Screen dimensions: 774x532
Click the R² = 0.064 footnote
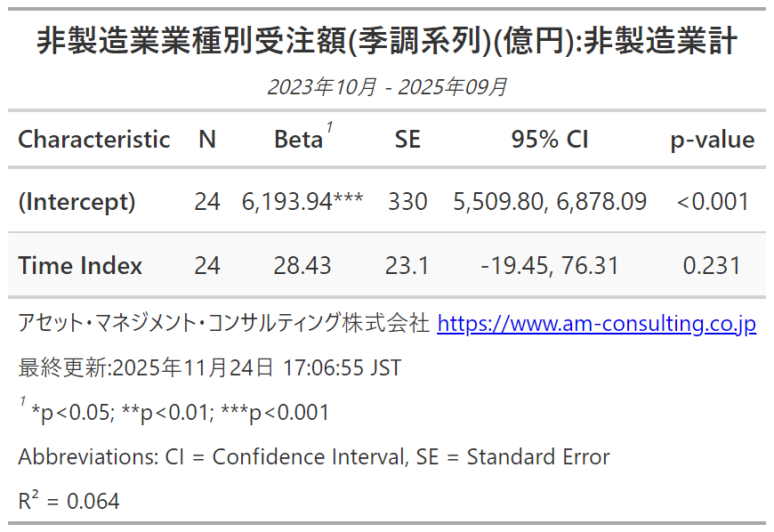click(x=69, y=501)
